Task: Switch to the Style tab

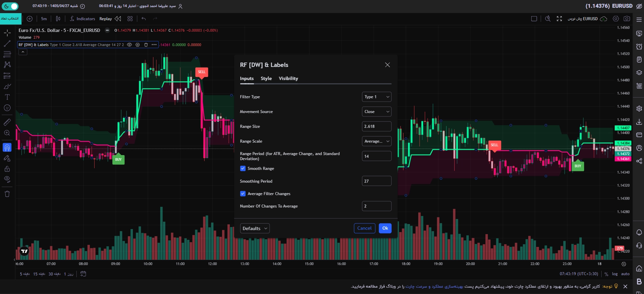Action: (266, 78)
